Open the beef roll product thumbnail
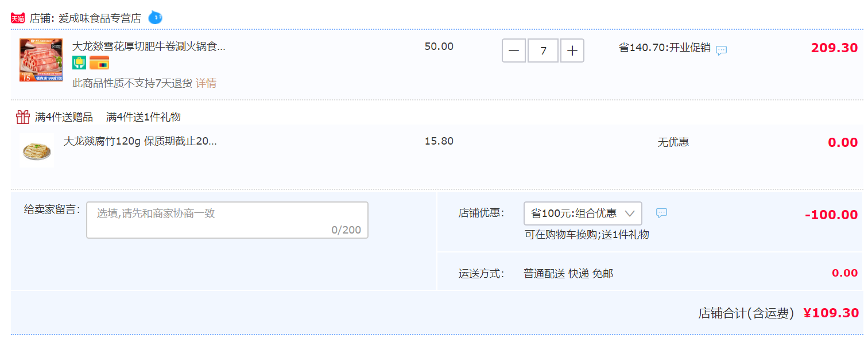868x342 pixels. 41,60
